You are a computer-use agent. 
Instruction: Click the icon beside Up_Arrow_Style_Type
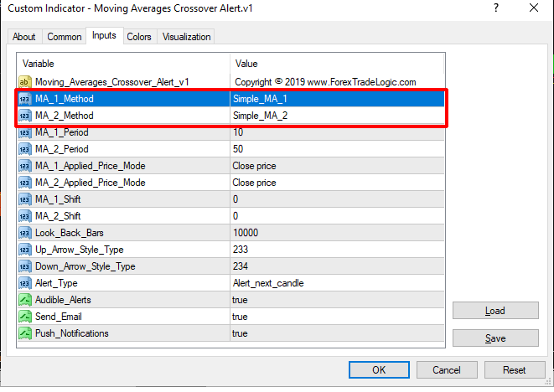(x=25, y=250)
